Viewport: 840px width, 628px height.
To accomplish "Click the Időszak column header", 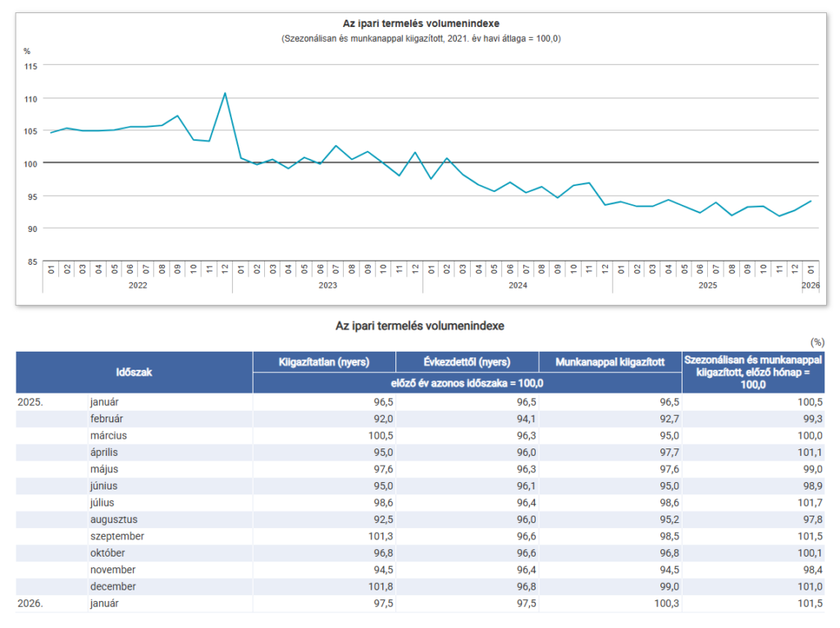I will pos(134,372).
